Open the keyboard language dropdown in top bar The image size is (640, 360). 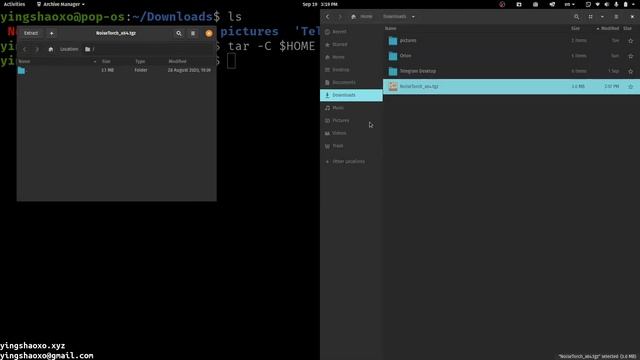pyautogui.click(x=569, y=4)
